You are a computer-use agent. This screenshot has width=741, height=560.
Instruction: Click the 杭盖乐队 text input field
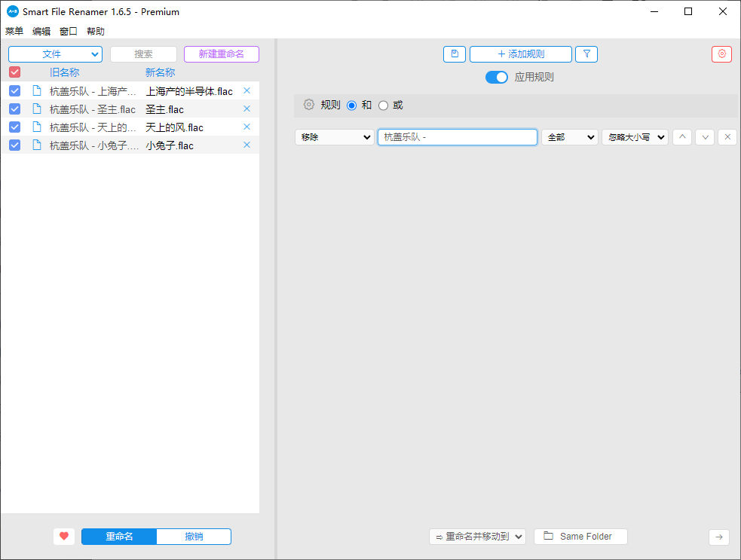coord(457,137)
